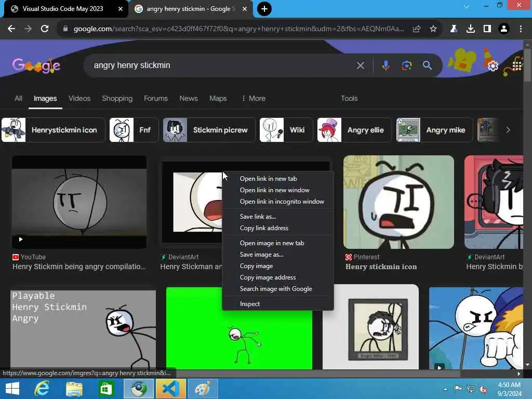Screen dimensions: 532x399
Task: Open the tab search dropdown chevron
Action: 467,7
